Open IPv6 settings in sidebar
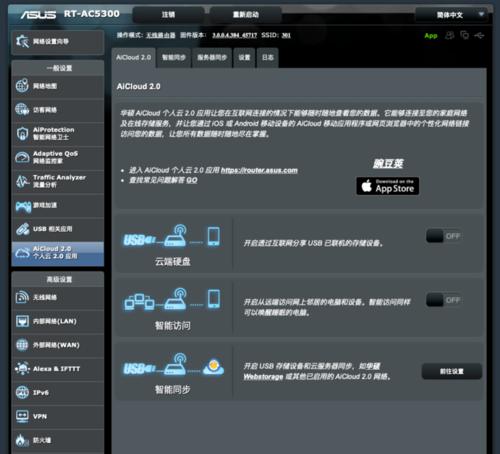Image resolution: width=500 pixels, height=454 pixels. pyautogui.click(x=58, y=393)
